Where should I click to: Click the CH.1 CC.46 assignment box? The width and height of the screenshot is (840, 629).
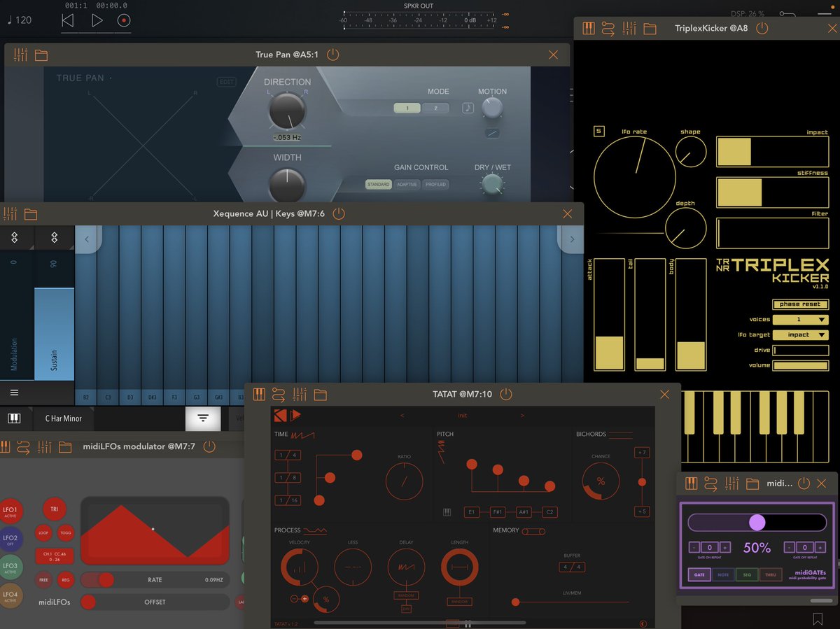point(55,557)
